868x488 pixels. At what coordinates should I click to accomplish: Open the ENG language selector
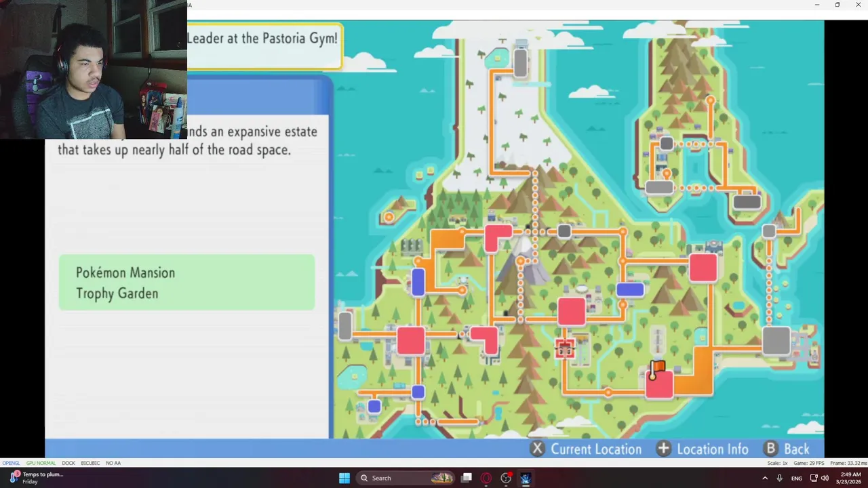pos(797,478)
